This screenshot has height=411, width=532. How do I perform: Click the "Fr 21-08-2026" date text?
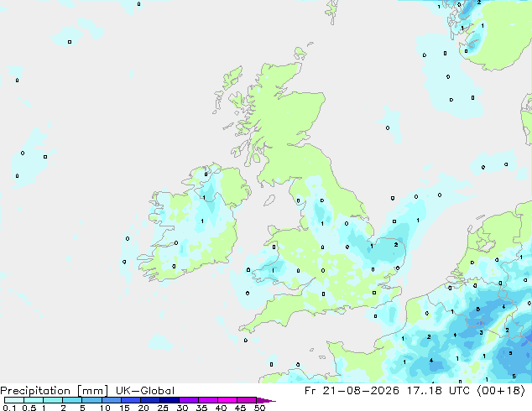(x=352, y=391)
